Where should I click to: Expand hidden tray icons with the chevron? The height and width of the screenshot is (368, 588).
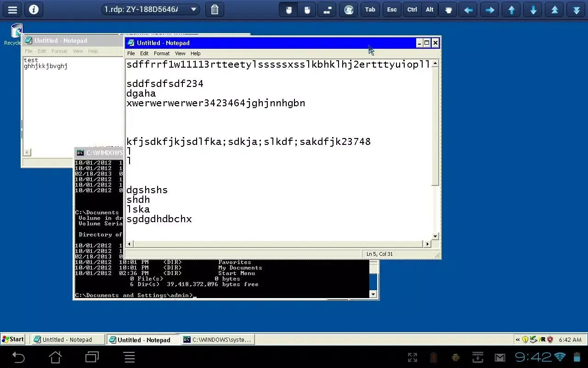518,339
